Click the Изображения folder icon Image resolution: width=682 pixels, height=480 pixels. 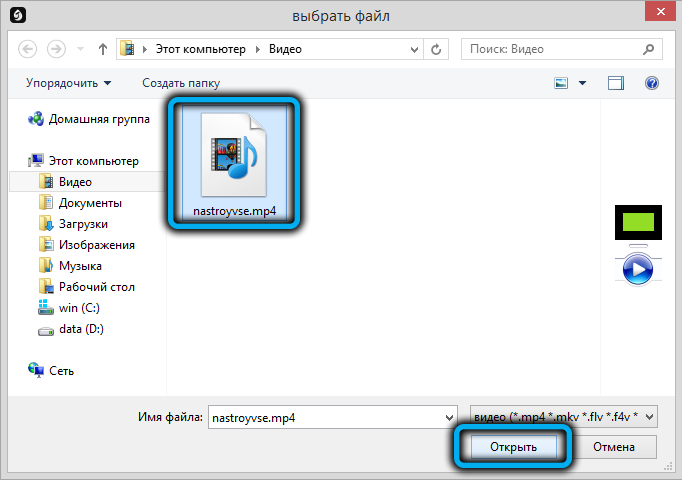point(46,244)
